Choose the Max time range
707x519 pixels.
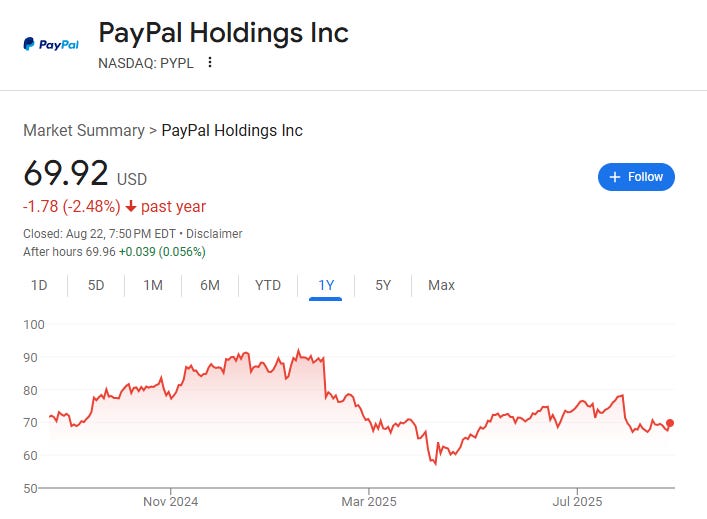[x=441, y=285]
